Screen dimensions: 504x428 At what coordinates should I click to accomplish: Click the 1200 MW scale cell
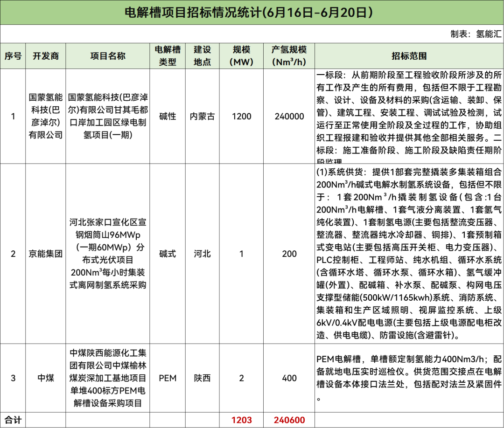point(241,116)
